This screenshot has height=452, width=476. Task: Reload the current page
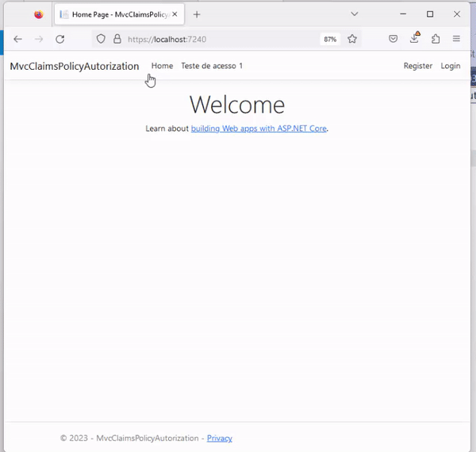click(x=60, y=39)
